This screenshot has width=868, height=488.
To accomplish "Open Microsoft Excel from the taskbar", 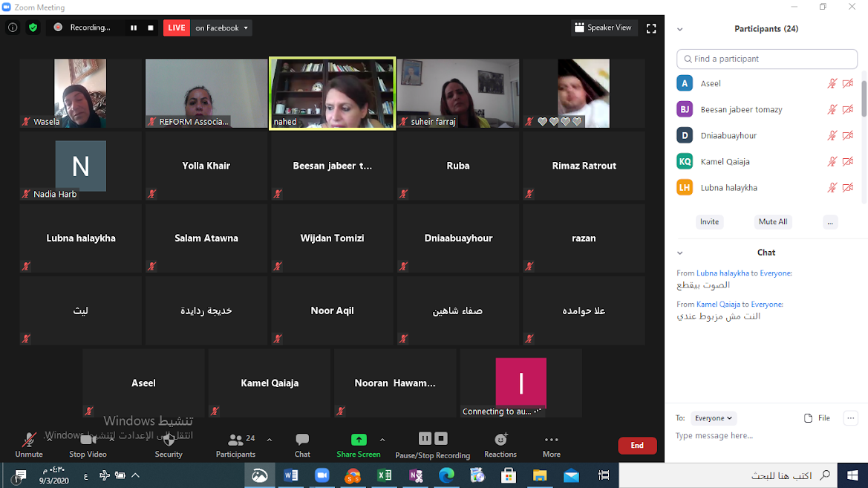I will tap(384, 475).
